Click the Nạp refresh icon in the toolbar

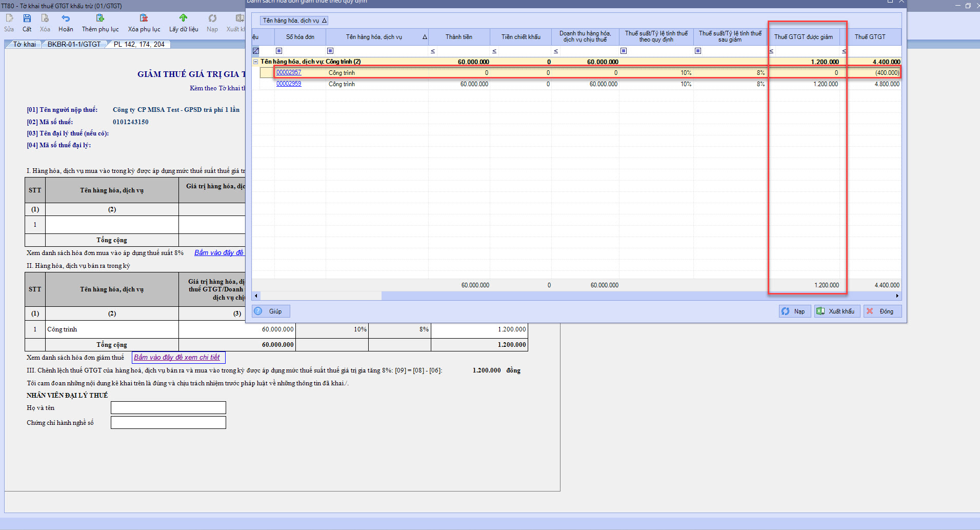212,18
